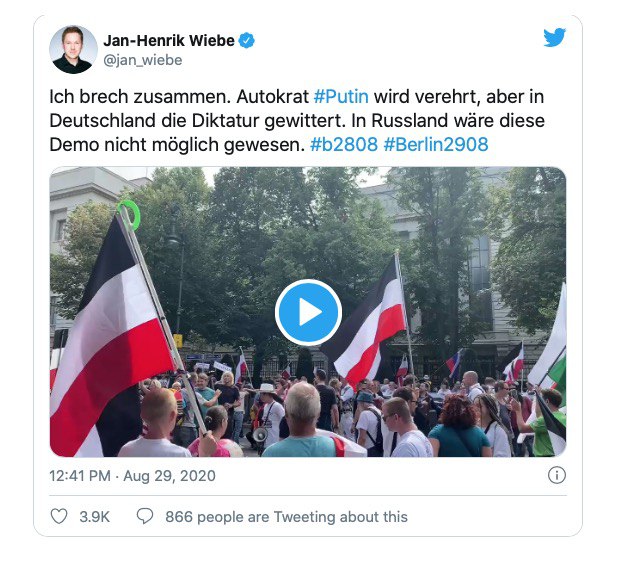This screenshot has height=564, width=642.
Task: Open the tweet info icon
Action: 556,475
